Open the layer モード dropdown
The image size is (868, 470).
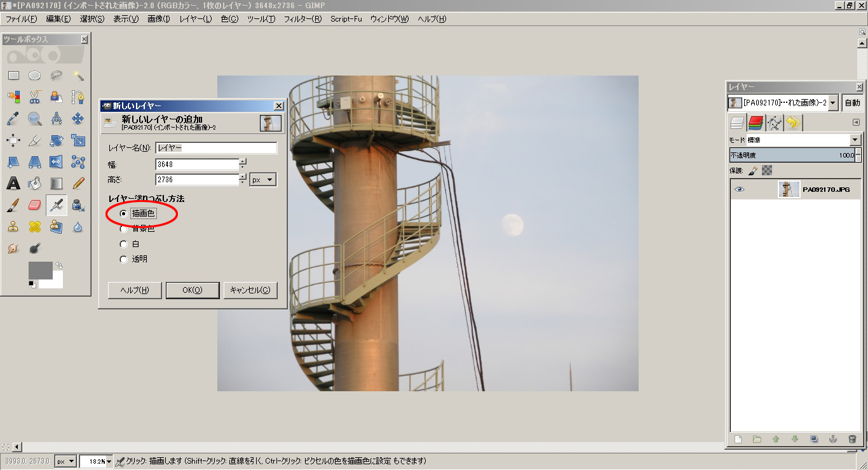(803, 140)
